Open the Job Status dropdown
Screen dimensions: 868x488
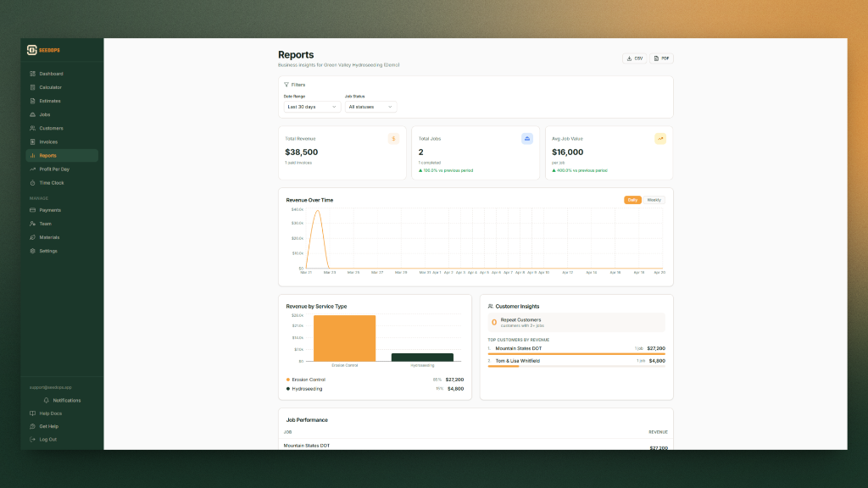pos(370,107)
